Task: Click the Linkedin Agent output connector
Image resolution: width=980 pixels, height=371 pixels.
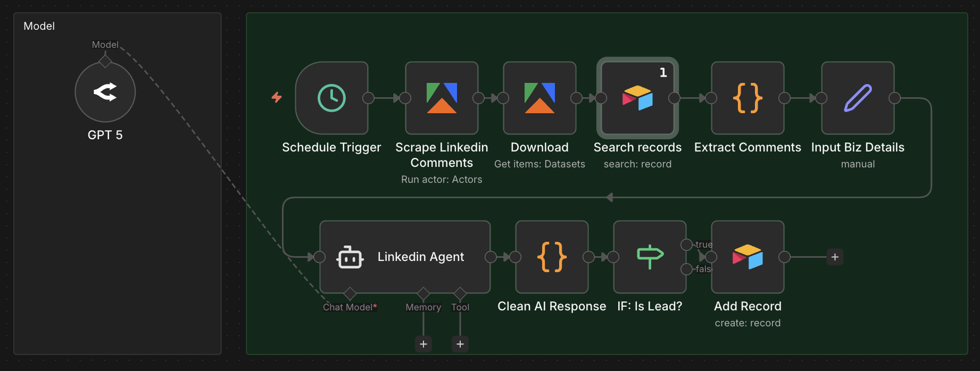Action: point(491,257)
